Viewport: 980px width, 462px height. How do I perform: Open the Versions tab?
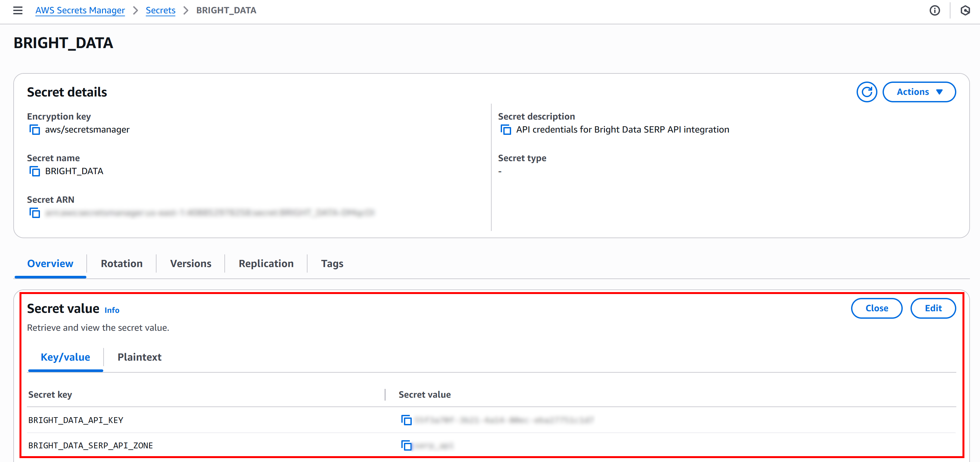click(191, 263)
